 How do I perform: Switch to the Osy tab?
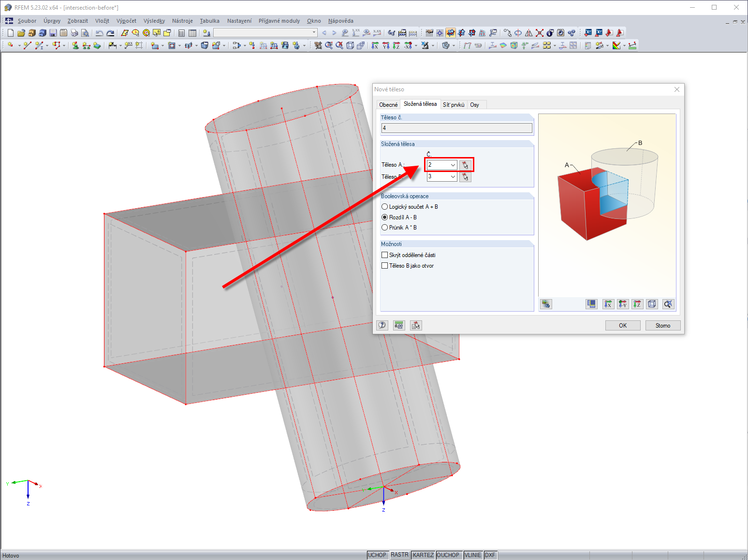pyautogui.click(x=475, y=105)
